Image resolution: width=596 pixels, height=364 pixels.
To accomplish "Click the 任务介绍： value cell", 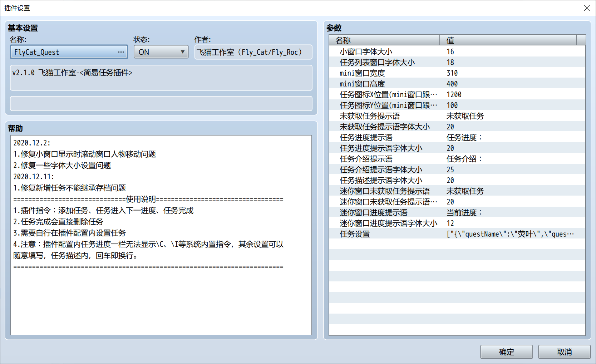I will [465, 159].
